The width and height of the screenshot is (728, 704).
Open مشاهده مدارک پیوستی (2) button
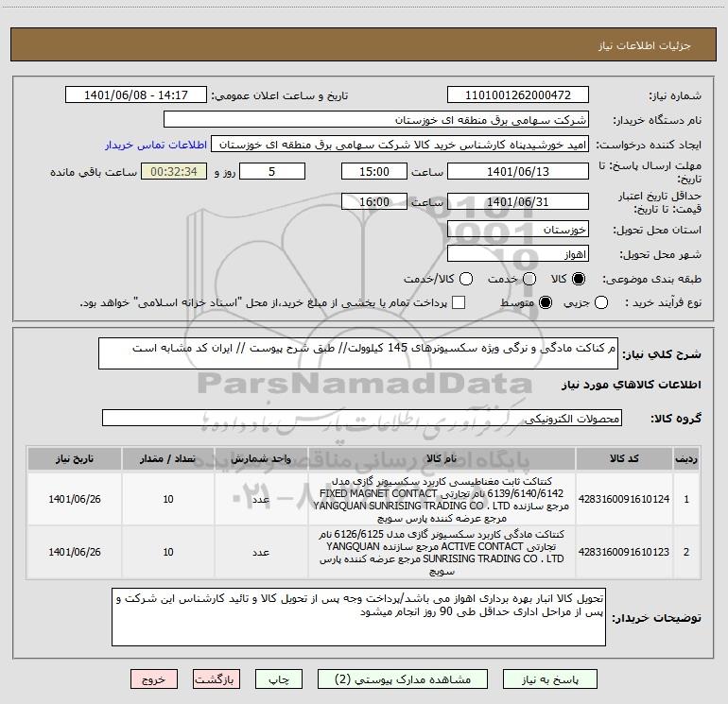click(403, 679)
